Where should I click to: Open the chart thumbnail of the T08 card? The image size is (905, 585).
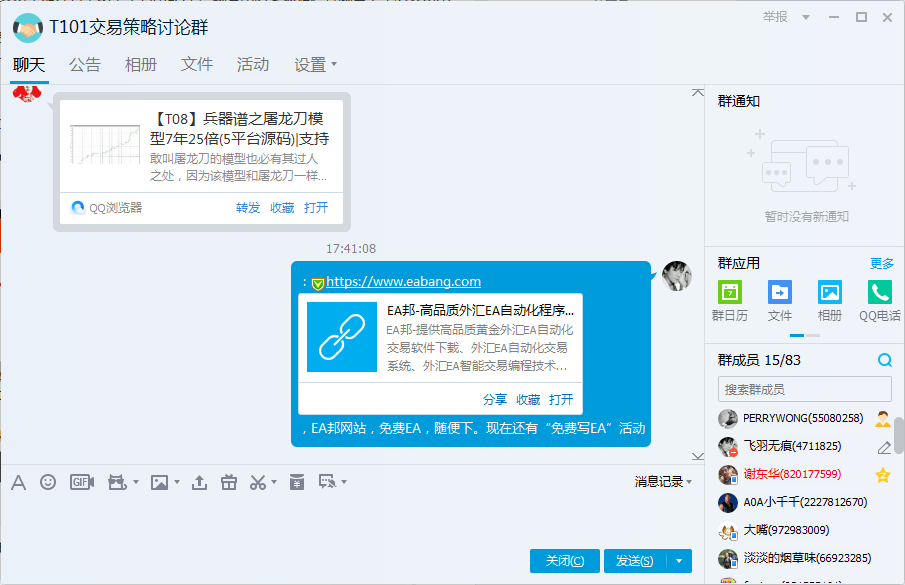tap(105, 145)
